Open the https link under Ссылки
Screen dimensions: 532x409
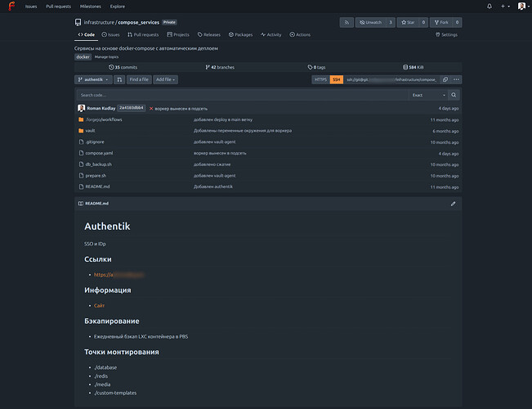118,275
